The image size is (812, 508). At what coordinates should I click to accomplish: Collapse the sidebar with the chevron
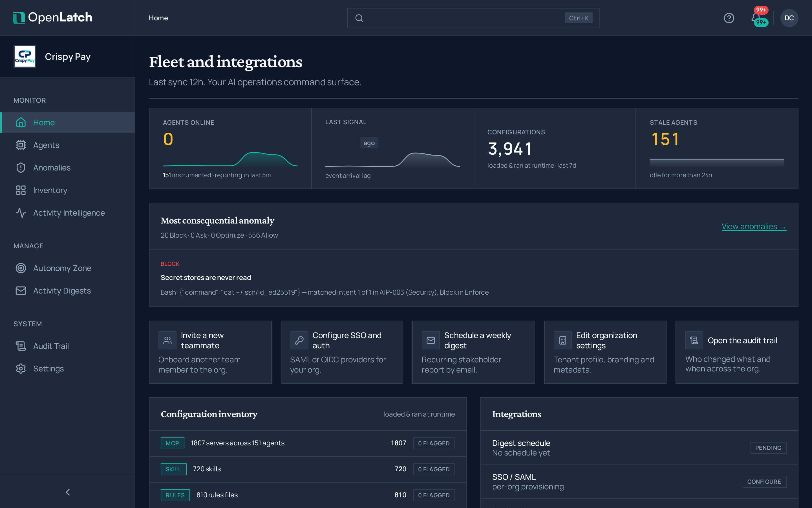pos(68,492)
